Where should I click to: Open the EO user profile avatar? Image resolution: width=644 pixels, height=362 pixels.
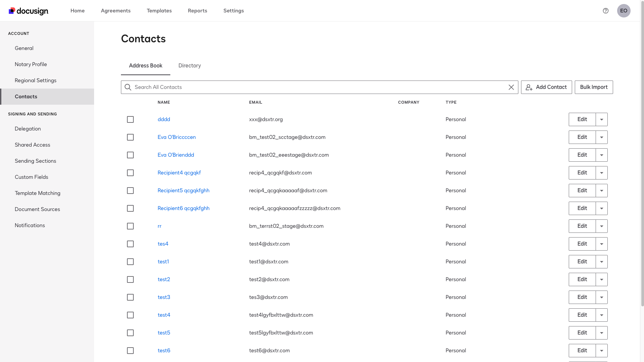[624, 11]
